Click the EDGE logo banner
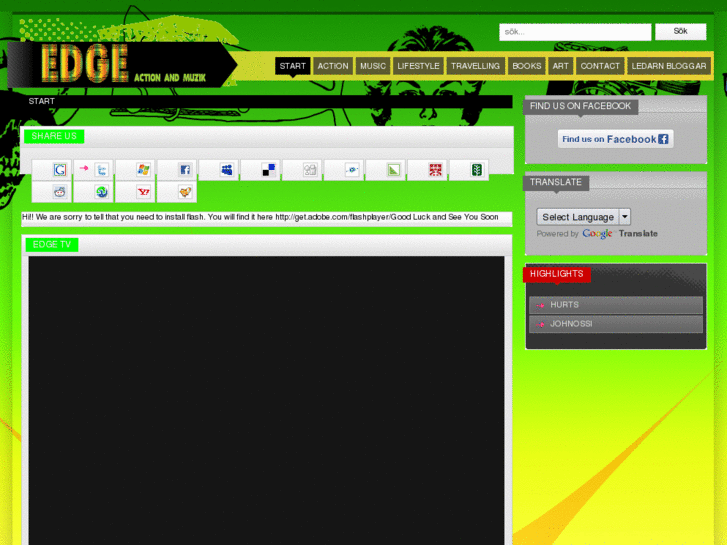This screenshot has width=727, height=545. [x=122, y=64]
